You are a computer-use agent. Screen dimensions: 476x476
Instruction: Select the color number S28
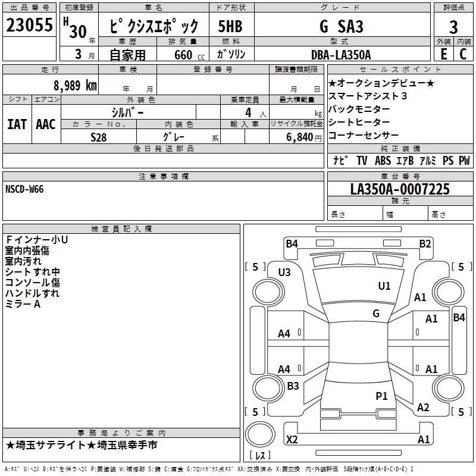[x=99, y=137]
